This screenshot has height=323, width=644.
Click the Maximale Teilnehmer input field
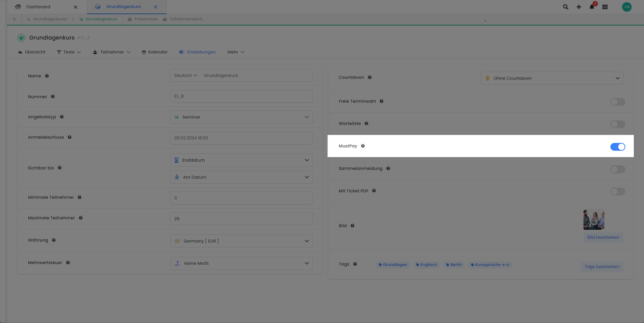tap(241, 218)
